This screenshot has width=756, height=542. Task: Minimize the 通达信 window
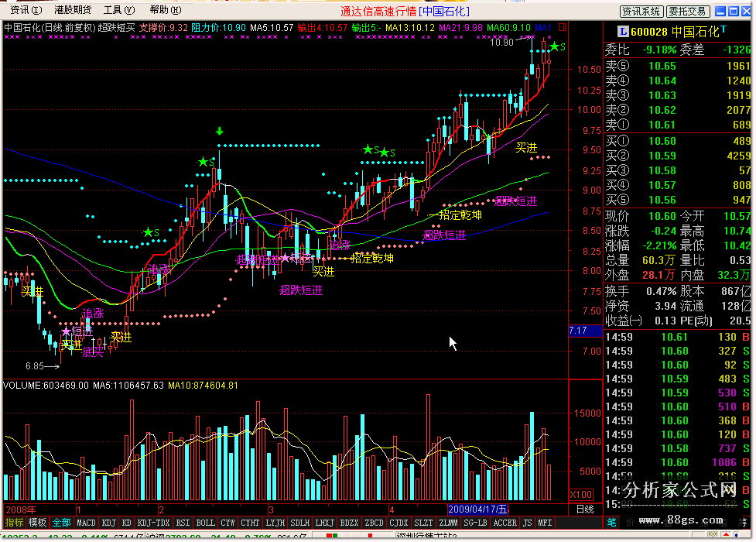click(x=720, y=11)
